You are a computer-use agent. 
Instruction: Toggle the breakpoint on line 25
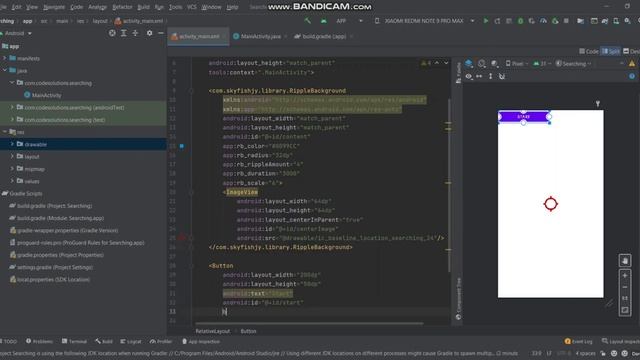click(x=182, y=238)
